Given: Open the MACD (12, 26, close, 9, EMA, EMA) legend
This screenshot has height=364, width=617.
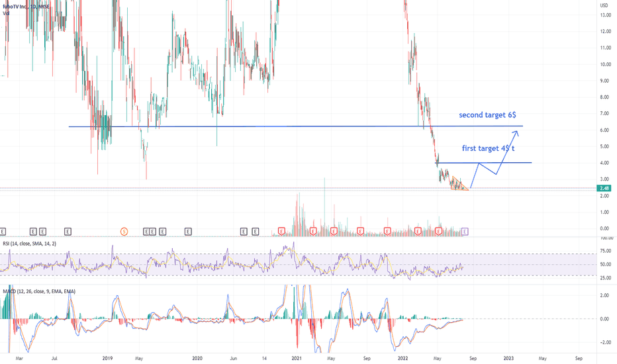Looking at the screenshot, I should tap(39, 291).
